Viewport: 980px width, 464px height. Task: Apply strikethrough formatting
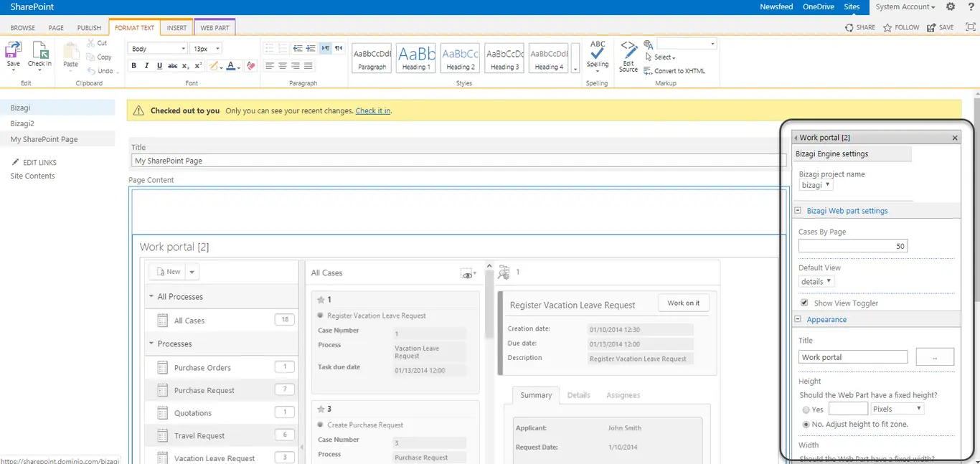point(172,66)
